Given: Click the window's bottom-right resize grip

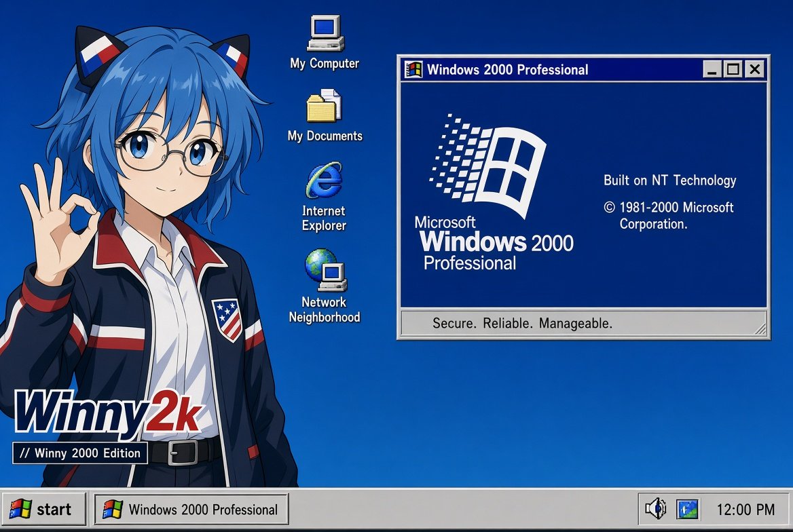Looking at the screenshot, I should (760, 329).
